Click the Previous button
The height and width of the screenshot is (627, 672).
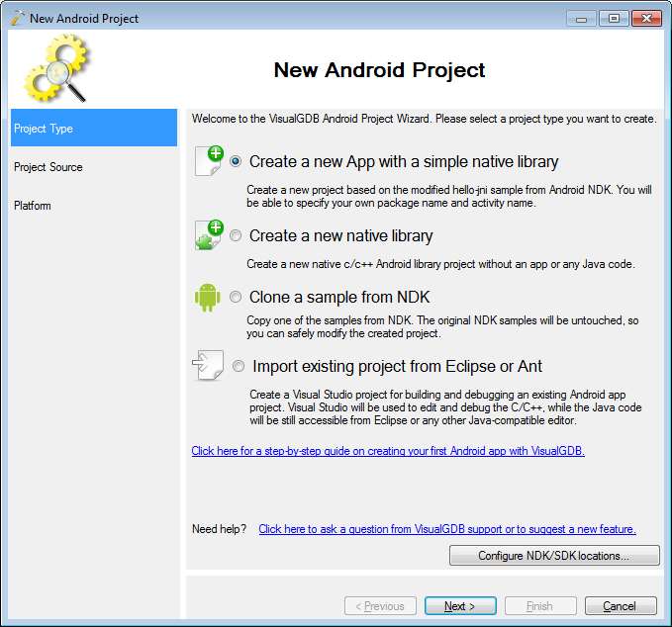[x=380, y=606]
